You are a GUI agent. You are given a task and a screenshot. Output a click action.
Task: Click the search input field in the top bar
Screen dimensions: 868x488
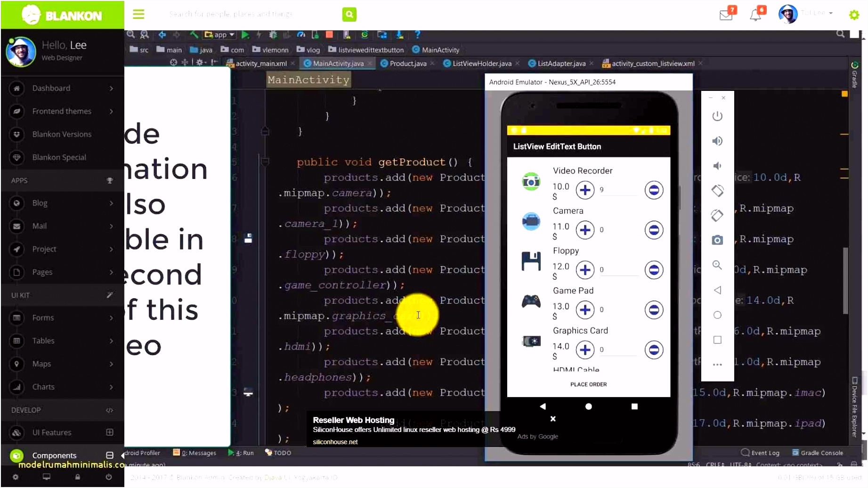pos(252,14)
